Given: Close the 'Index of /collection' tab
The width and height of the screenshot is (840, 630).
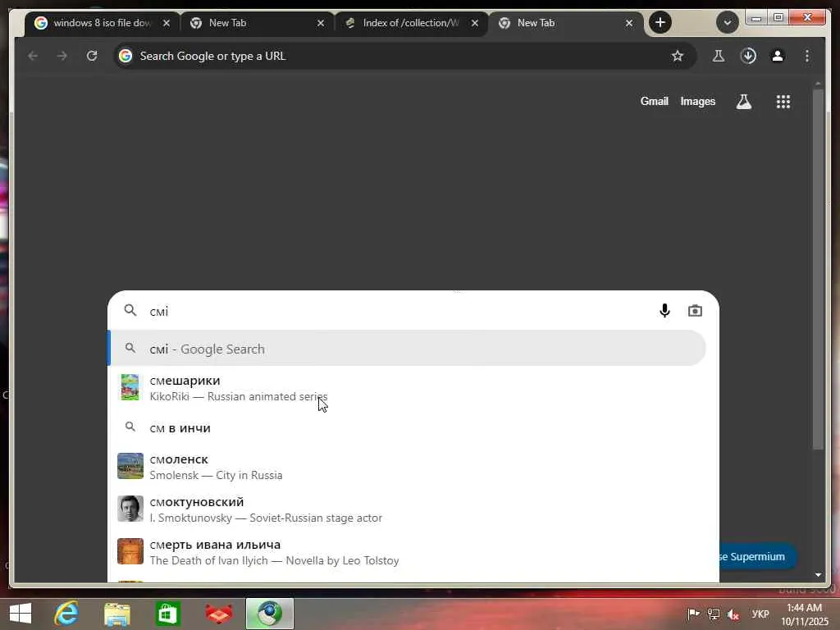Looking at the screenshot, I should [x=475, y=23].
